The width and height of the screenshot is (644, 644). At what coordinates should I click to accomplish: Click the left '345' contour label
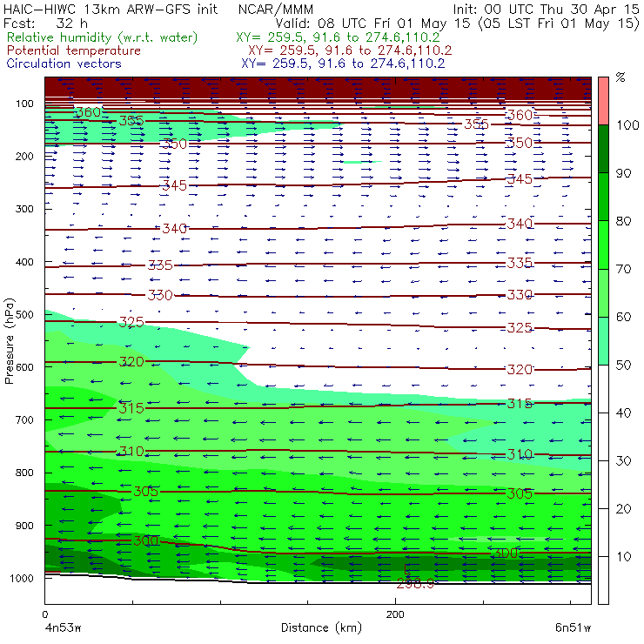pyautogui.click(x=175, y=185)
